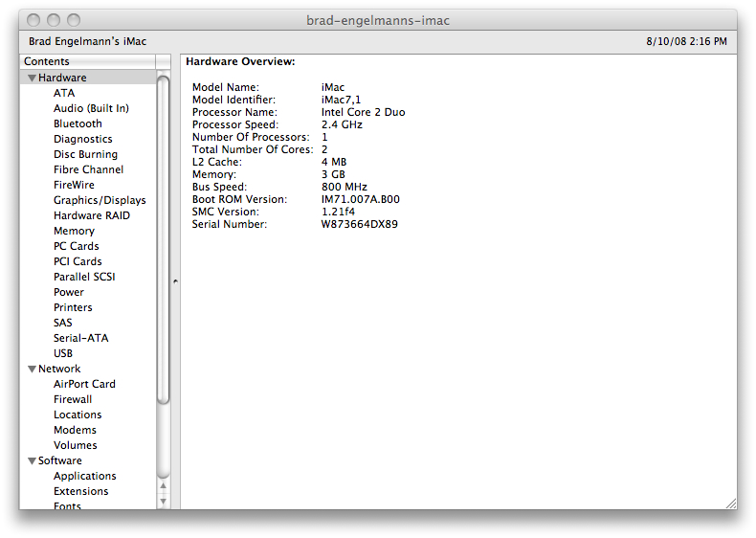Image resolution: width=756 pixels, height=538 pixels.
Task: Collapse the Software disclosure triangle
Action: (32, 460)
